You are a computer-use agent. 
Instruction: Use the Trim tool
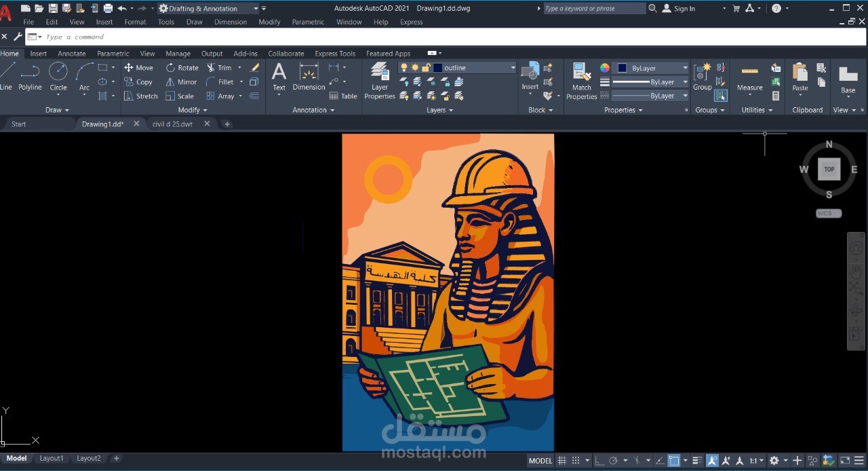219,68
